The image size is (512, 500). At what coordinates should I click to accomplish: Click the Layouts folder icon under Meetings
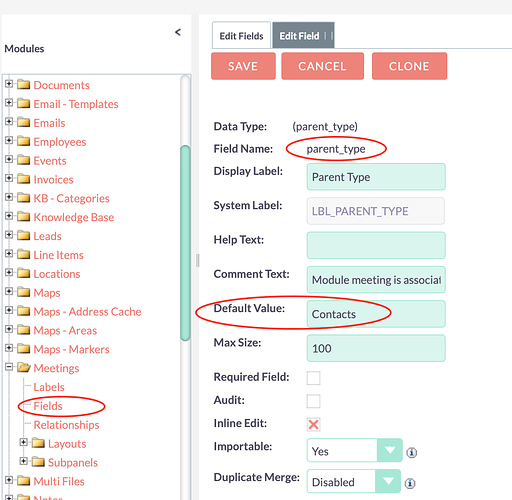[x=38, y=443]
